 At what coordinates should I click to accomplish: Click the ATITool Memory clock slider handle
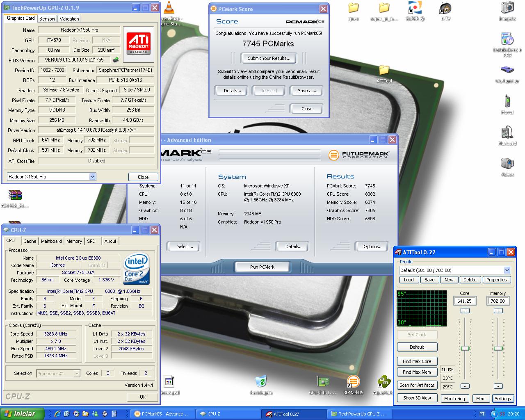498,348
